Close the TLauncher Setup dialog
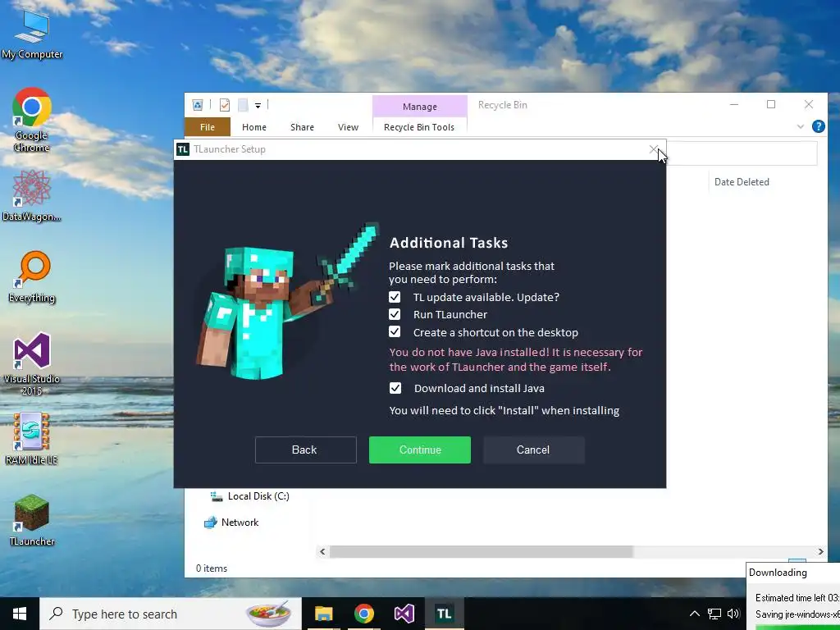This screenshot has width=840, height=630. click(x=654, y=149)
